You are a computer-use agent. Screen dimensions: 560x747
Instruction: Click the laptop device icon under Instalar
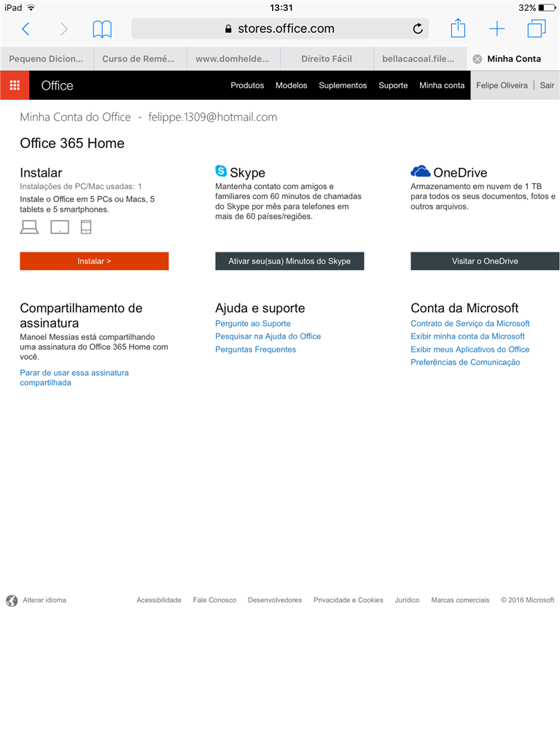pos(29,228)
